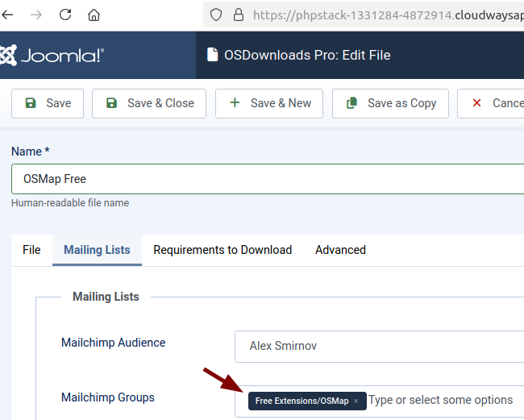The height and width of the screenshot is (420, 524).
Task: Choose Save & Close
Action: (149, 103)
